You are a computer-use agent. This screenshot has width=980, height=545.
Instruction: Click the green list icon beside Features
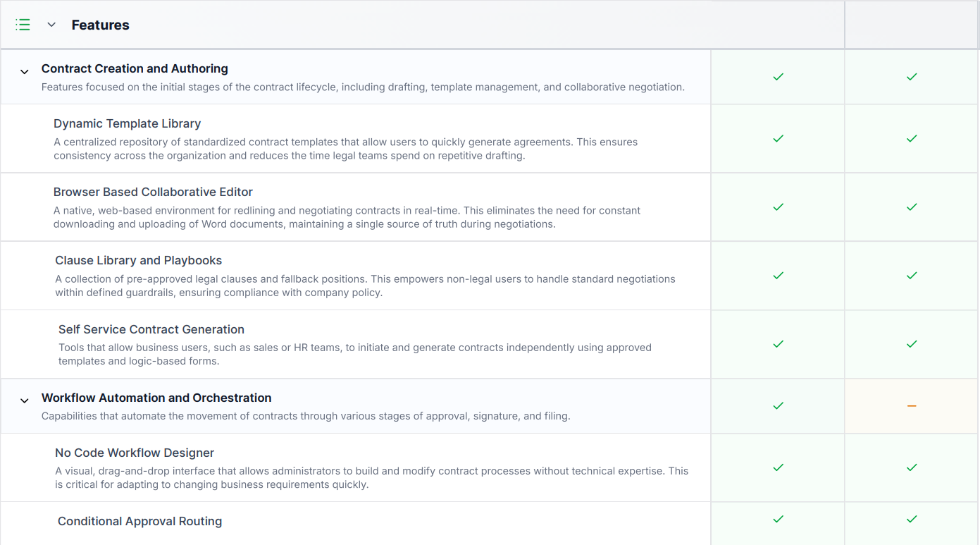tap(23, 25)
